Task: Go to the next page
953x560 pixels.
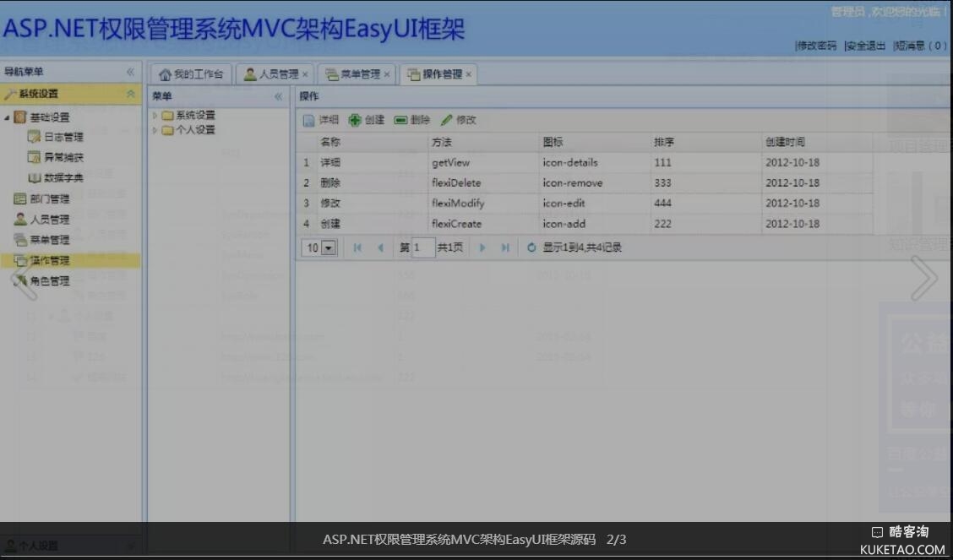Action: [x=482, y=247]
